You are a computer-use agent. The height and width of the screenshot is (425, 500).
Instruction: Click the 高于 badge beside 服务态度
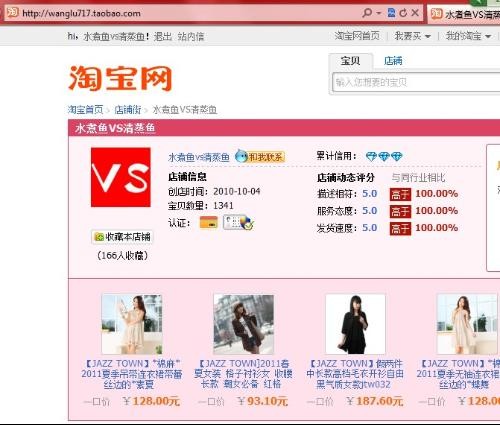click(400, 211)
